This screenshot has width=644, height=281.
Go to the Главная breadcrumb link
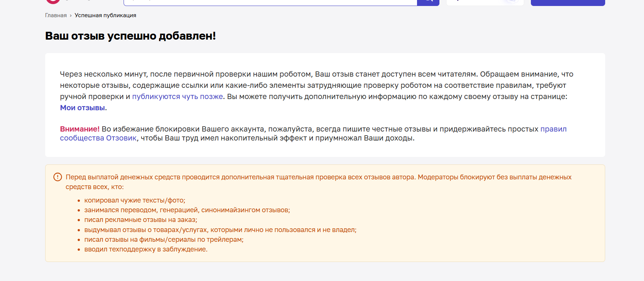click(56, 15)
